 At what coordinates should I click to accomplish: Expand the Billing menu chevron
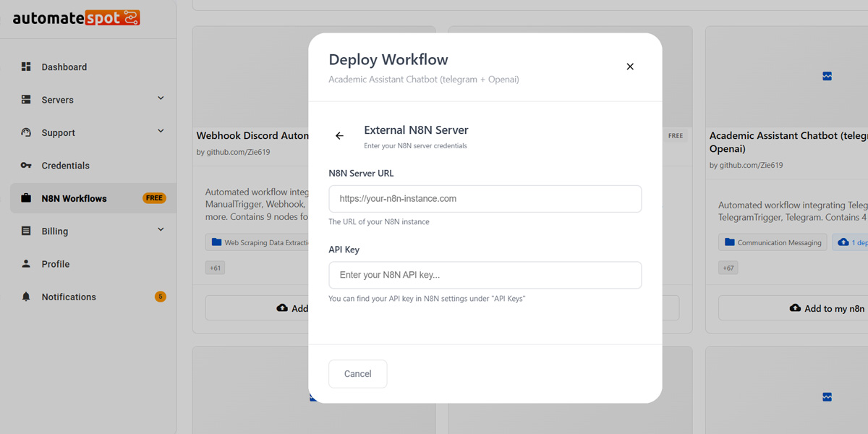pos(161,229)
